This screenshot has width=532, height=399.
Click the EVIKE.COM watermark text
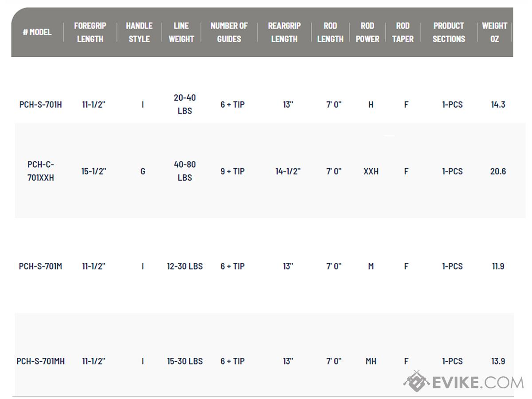(x=478, y=382)
